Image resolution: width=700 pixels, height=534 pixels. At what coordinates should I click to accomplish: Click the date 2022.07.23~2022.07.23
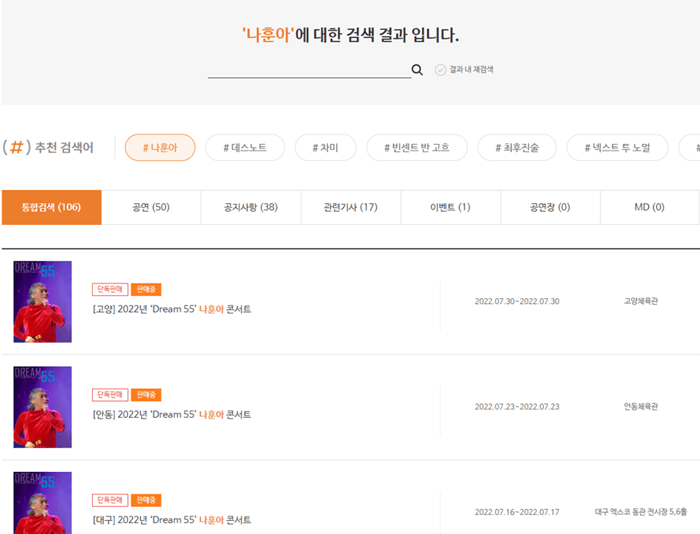pos(517,407)
